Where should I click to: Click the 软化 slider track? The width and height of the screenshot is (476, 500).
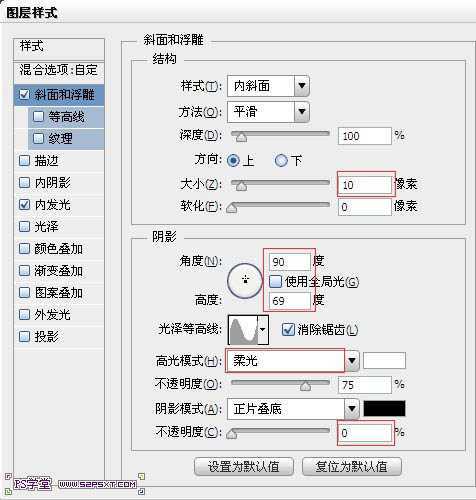[280, 205]
